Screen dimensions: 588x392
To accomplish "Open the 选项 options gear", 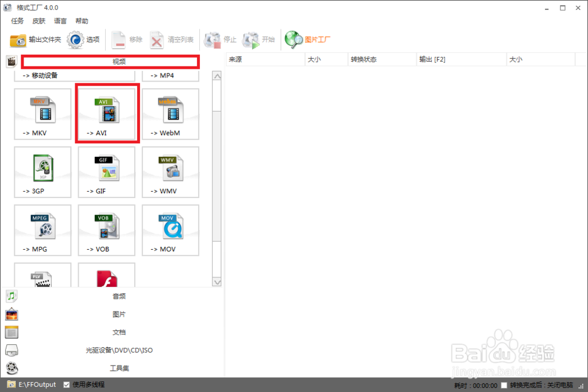I will tap(83, 40).
